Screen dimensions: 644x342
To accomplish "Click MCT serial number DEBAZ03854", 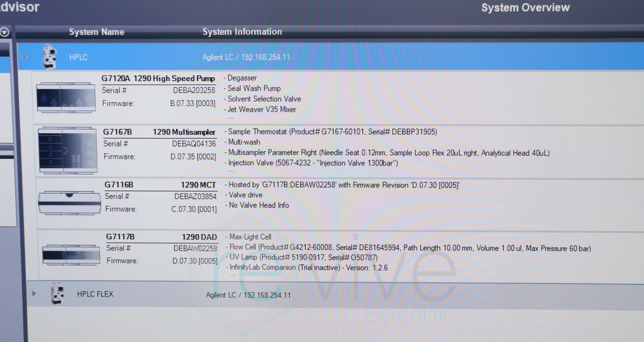I will tap(196, 196).
